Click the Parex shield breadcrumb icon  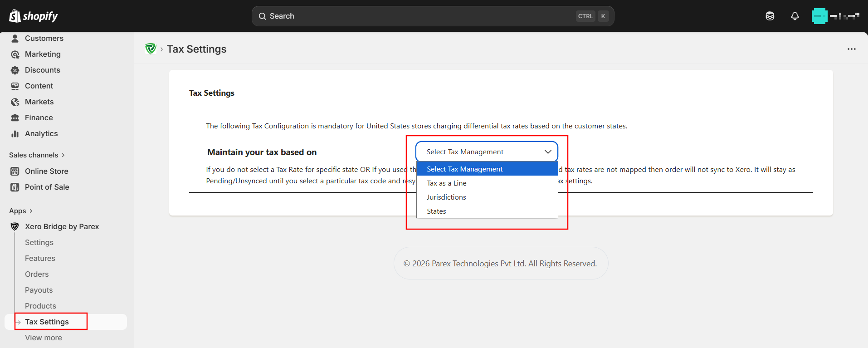pos(151,49)
